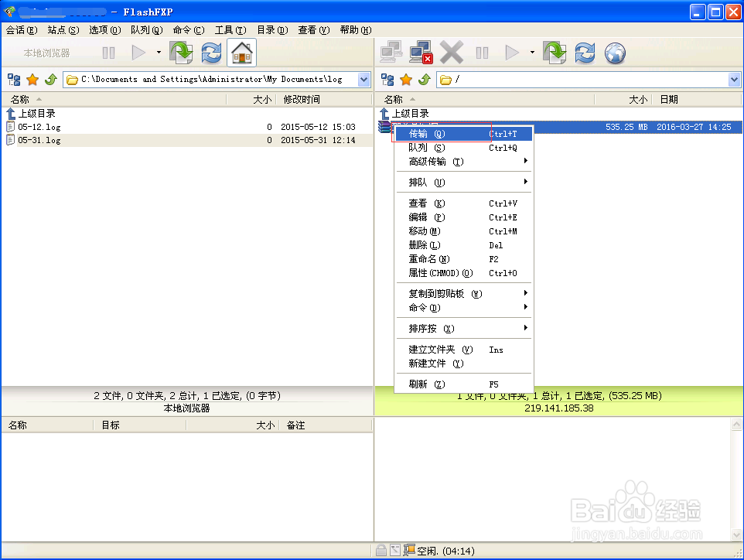Choose 删除 in context menu
Screen dimensions: 744x560
click(463, 245)
